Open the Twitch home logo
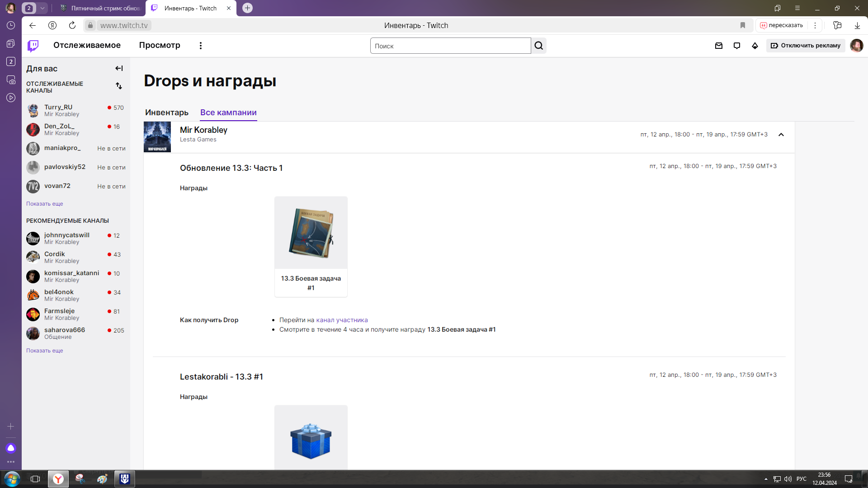This screenshot has height=488, width=868. tap(33, 46)
